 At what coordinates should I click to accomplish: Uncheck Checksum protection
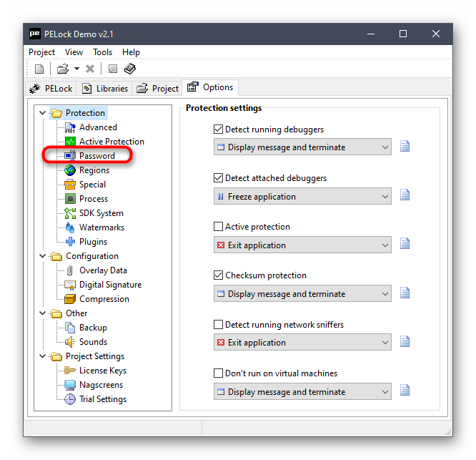coord(218,275)
